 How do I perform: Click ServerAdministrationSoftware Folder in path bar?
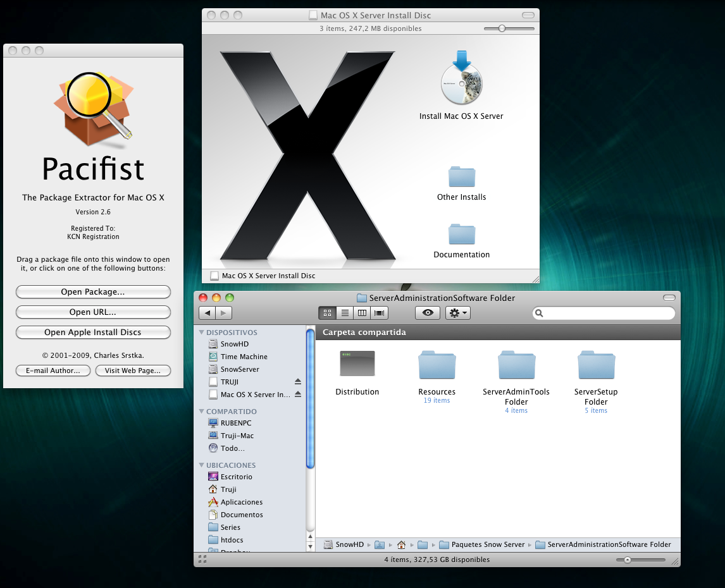point(604,544)
